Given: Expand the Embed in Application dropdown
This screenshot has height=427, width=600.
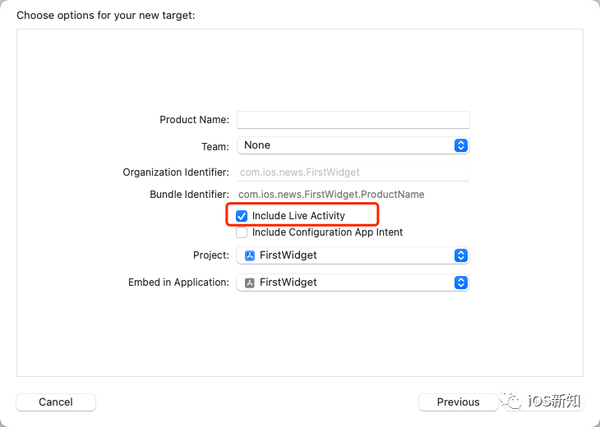Looking at the screenshot, I should point(353,282).
